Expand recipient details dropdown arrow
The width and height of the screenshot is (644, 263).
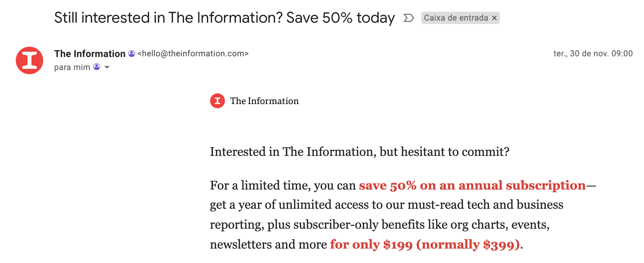(107, 67)
